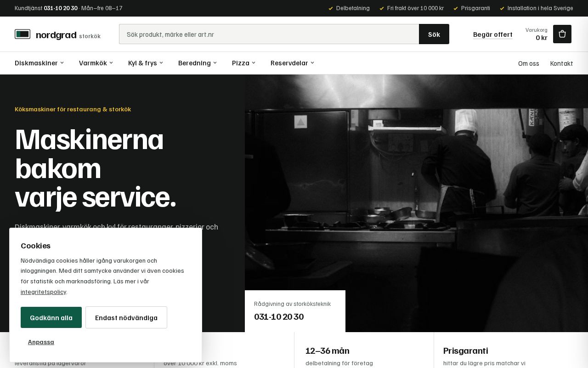Click the Sök search button
Image resolution: width=588 pixels, height=368 pixels.
434,34
